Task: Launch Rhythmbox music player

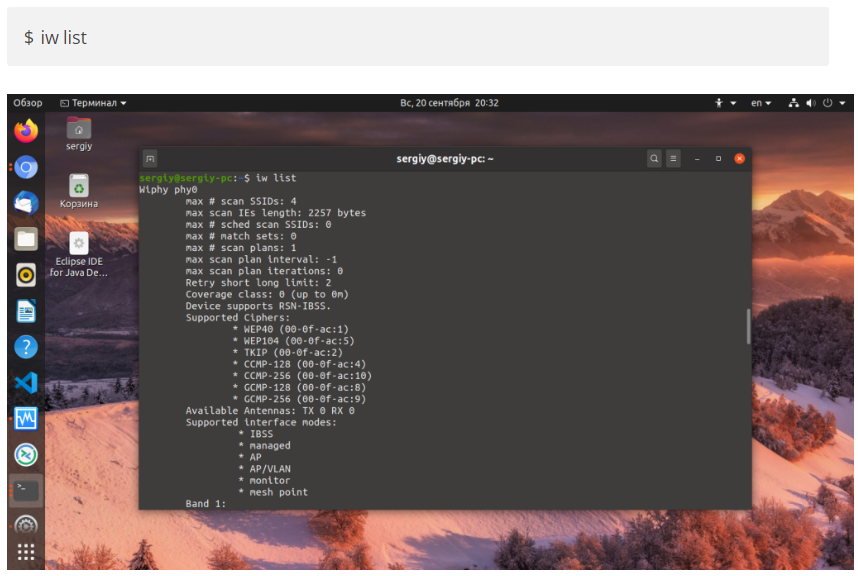Action: tap(26, 275)
